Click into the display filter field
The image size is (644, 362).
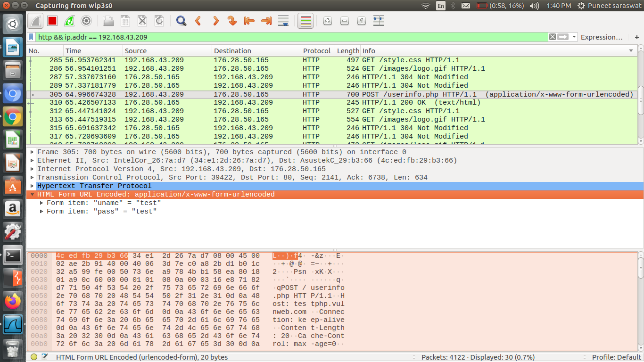[x=283, y=37]
